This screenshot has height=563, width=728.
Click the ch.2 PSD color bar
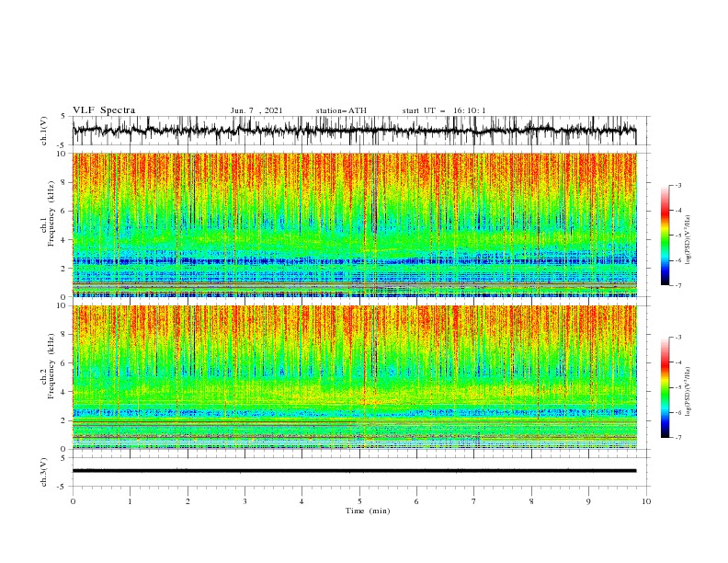point(665,387)
